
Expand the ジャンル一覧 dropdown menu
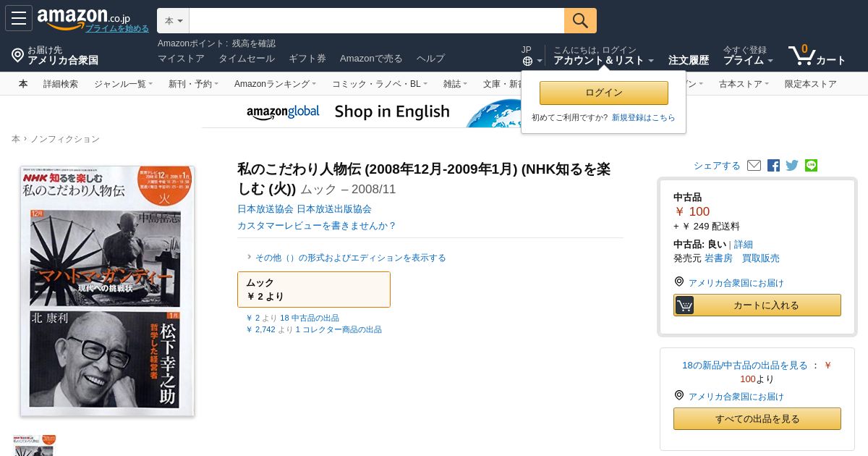(123, 84)
